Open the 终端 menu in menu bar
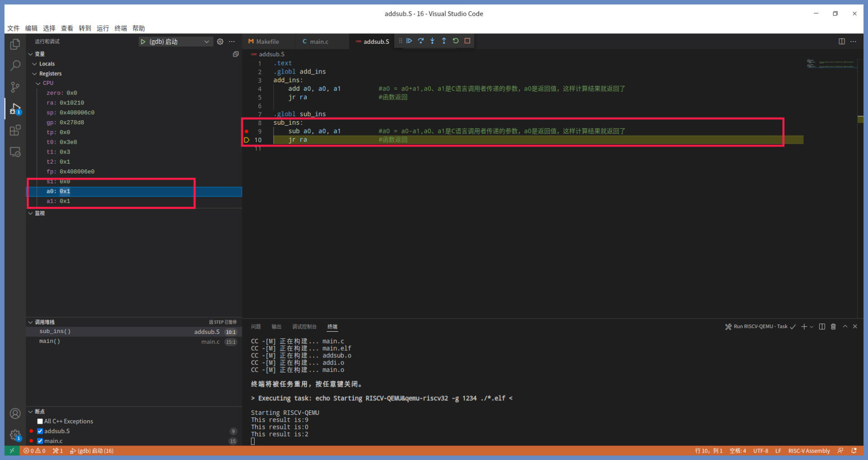868x460 pixels. click(x=121, y=28)
